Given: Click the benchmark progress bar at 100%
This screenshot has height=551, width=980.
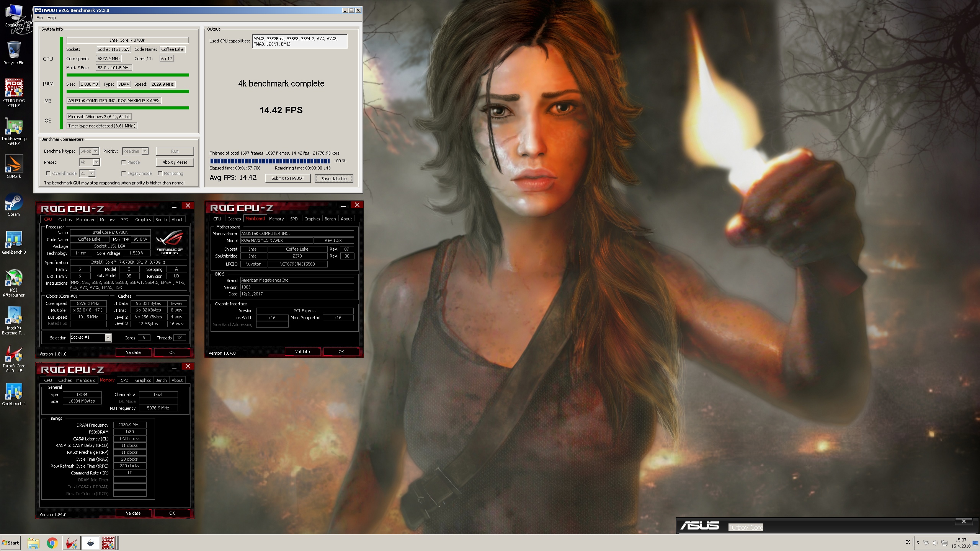Looking at the screenshot, I should (x=270, y=161).
